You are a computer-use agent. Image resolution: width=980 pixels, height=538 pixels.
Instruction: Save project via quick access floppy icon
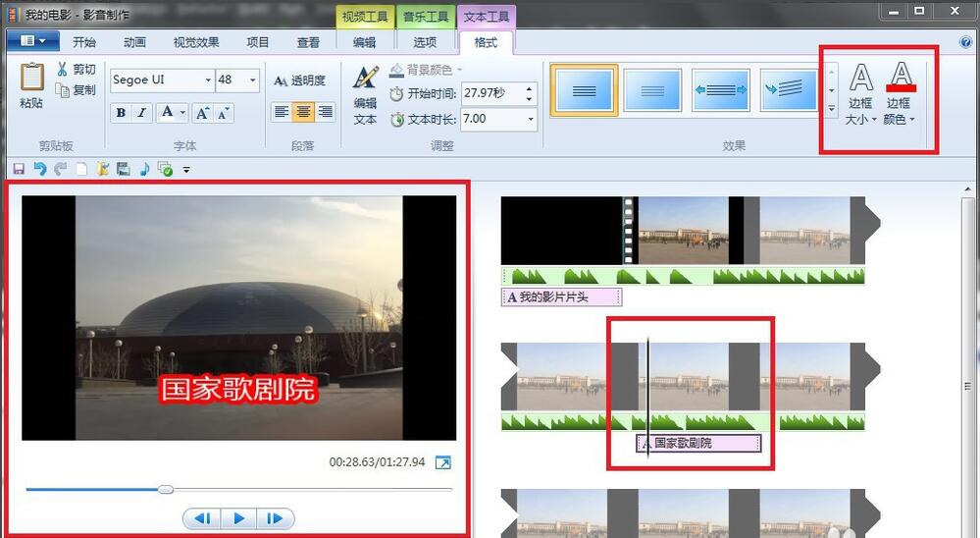(x=19, y=169)
